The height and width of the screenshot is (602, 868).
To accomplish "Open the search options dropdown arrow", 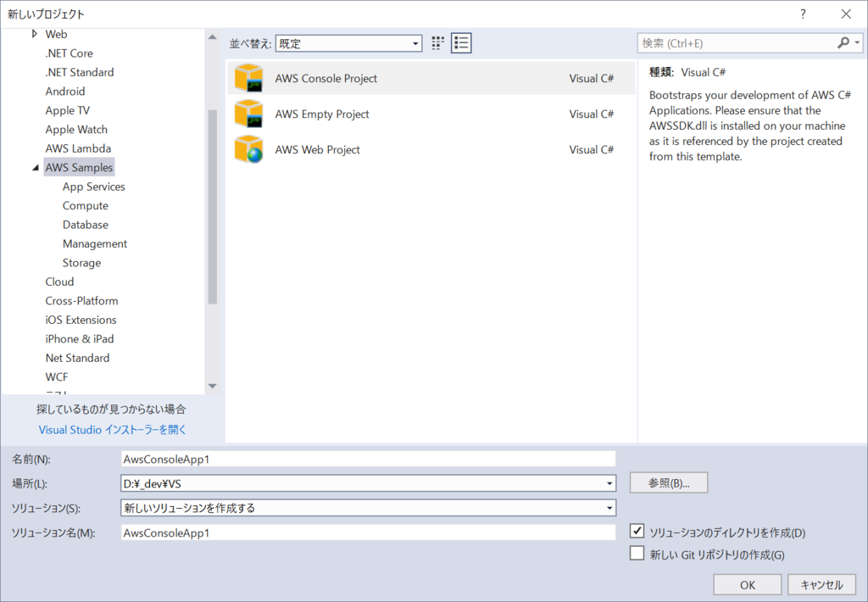I will [857, 42].
